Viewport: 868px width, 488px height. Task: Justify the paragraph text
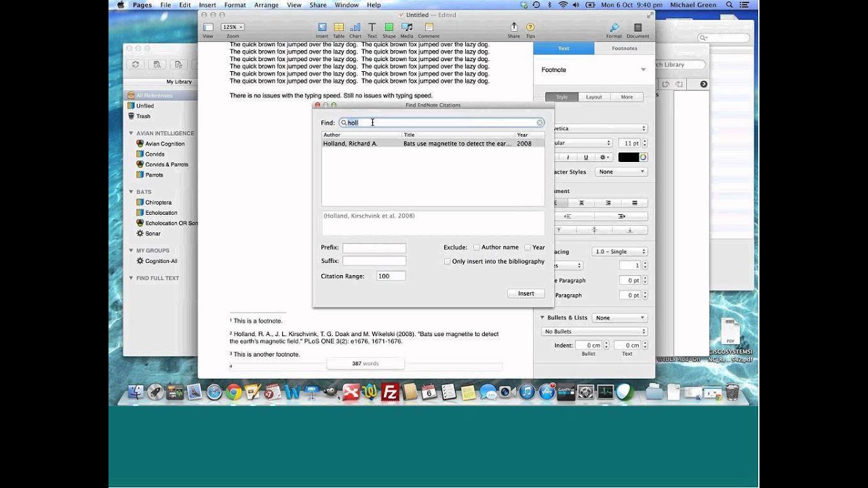point(635,203)
